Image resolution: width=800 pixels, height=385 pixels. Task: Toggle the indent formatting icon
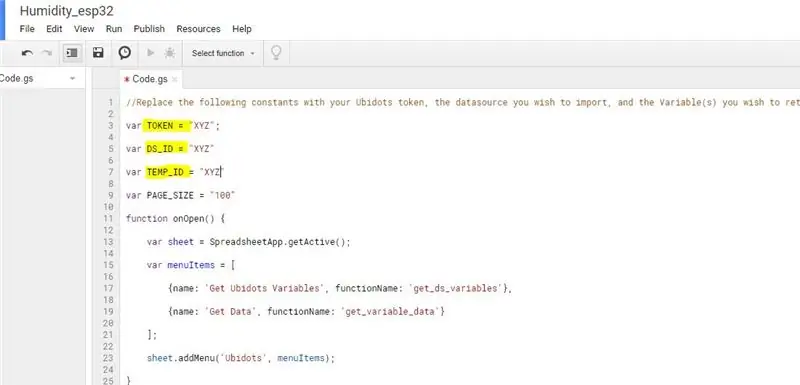pos(72,53)
